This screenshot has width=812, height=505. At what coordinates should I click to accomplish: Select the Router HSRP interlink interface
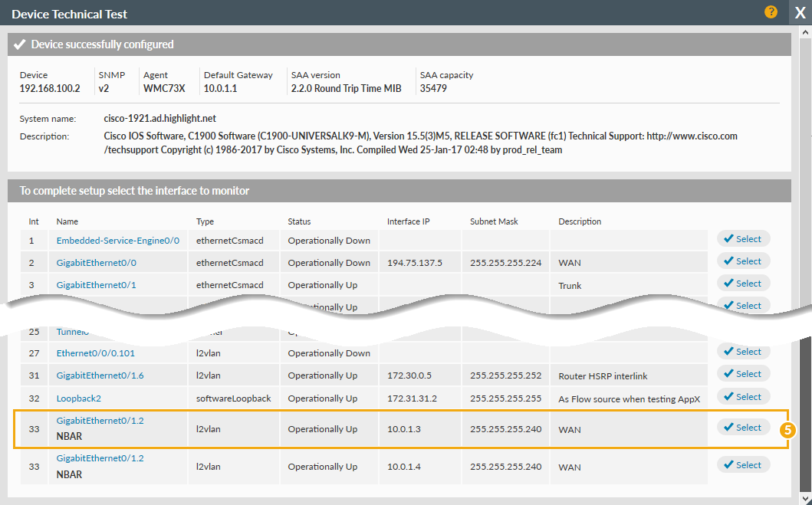pos(742,374)
